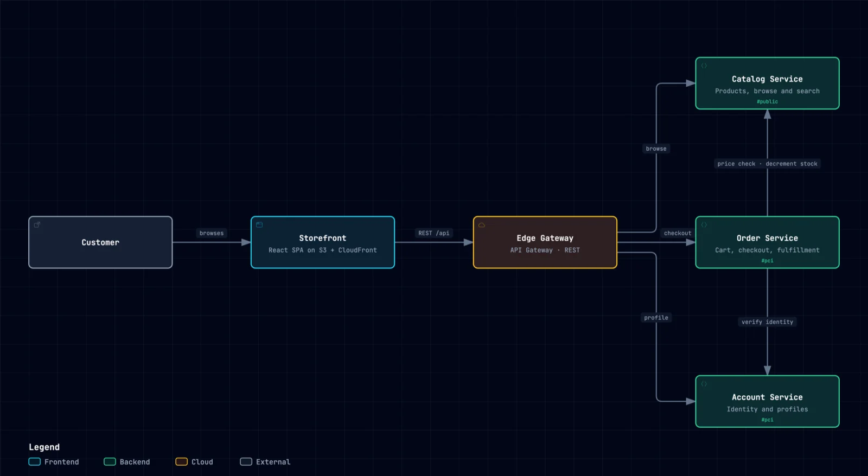Screen dimensions: 868x476
Task: Click the cloud icon in Edge Gateway node
Action: point(482,224)
